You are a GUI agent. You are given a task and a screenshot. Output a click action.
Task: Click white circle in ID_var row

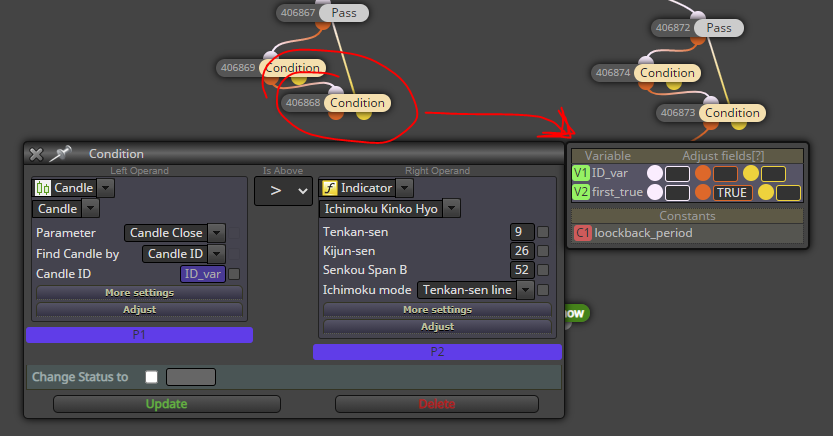(x=655, y=173)
